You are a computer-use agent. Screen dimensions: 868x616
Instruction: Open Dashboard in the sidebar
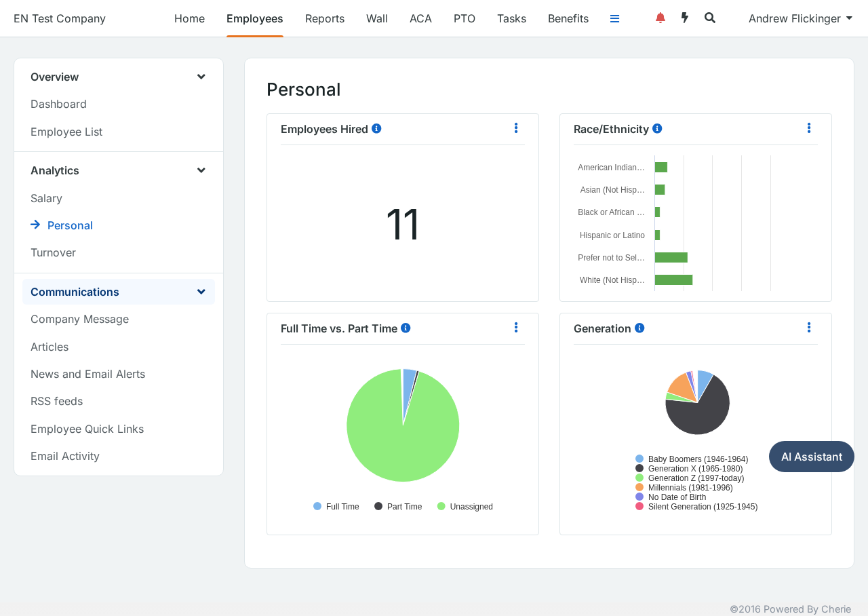click(58, 104)
